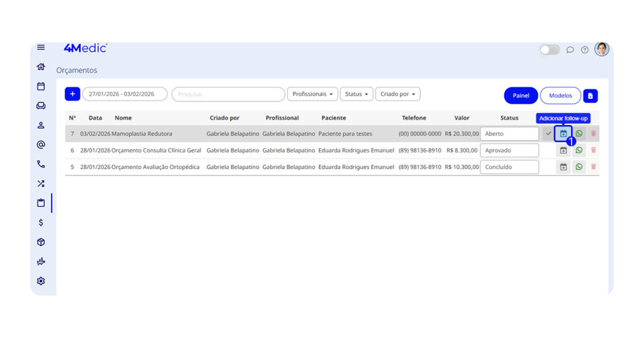Change the Aberto status of first budget
This screenshot has width=644, height=338.
click(509, 134)
